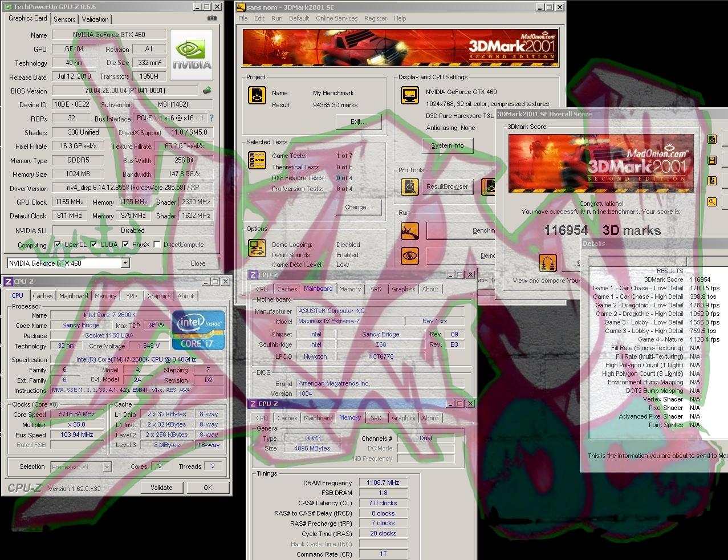Click the Core Speed value 5716.84 MHz
The height and width of the screenshot is (560, 728).
(77, 415)
